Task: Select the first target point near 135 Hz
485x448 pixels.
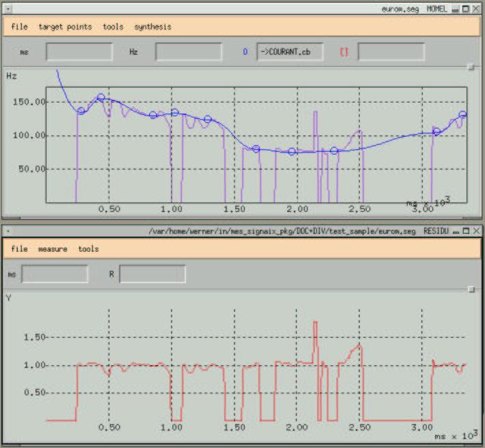Action: [81, 111]
